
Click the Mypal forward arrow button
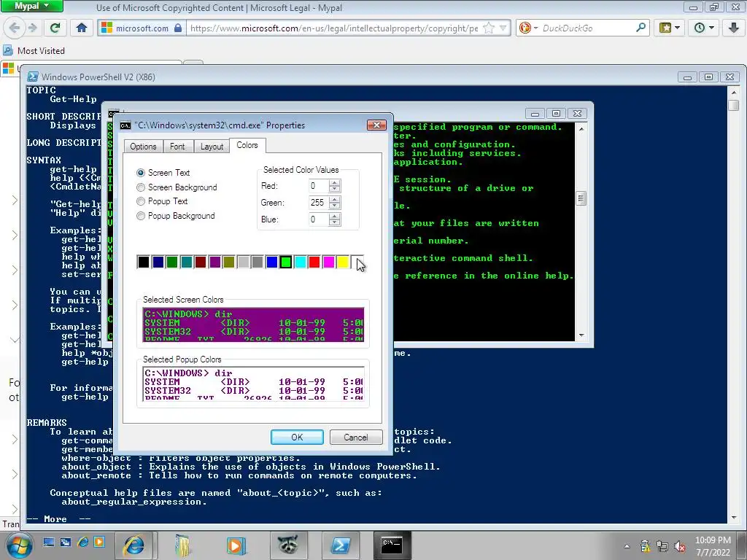coord(33,28)
